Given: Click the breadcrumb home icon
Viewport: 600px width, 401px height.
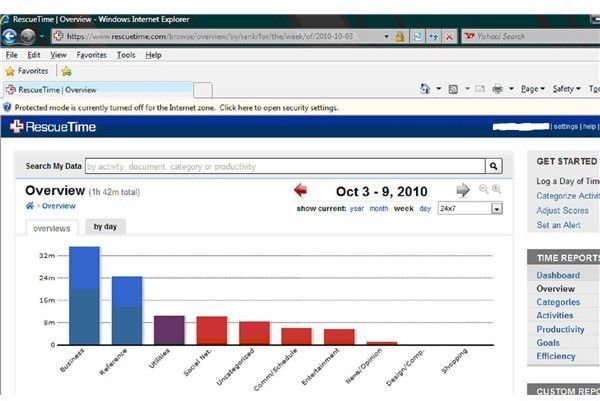Looking at the screenshot, I should 30,206.
